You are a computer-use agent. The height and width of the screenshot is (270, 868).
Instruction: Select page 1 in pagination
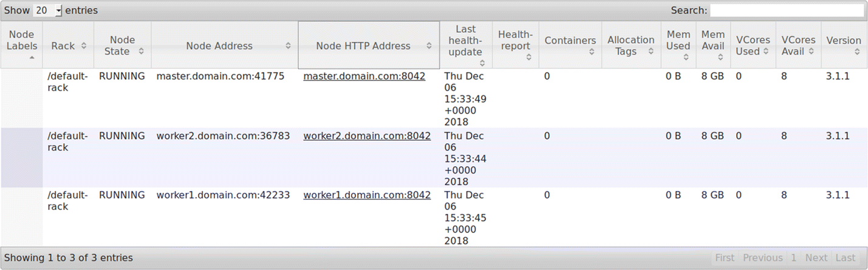(793, 258)
